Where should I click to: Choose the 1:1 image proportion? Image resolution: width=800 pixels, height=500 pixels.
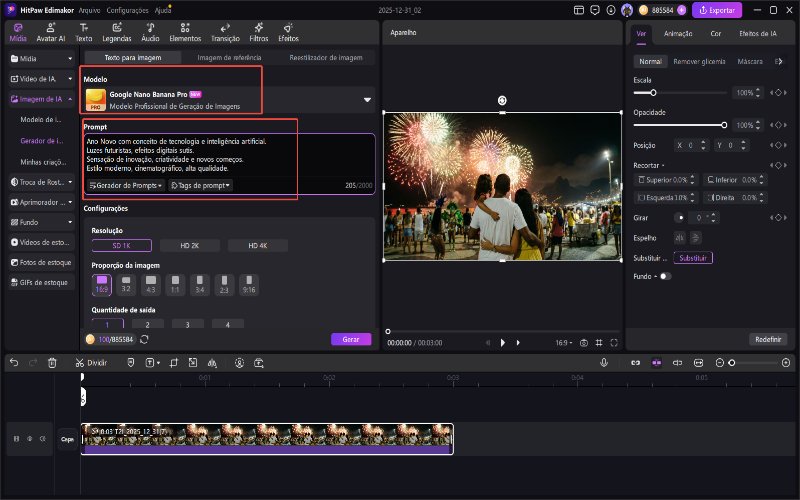(x=175, y=285)
